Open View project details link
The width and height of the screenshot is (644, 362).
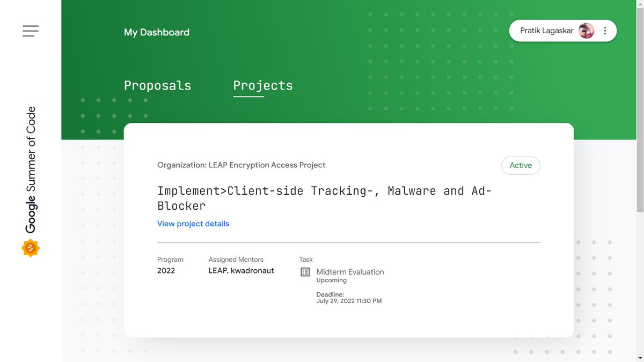pos(193,224)
